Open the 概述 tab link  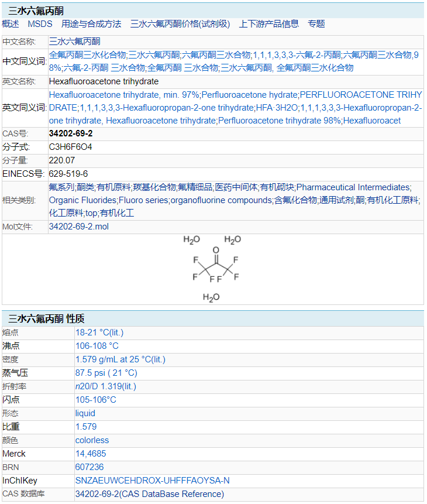(11, 24)
